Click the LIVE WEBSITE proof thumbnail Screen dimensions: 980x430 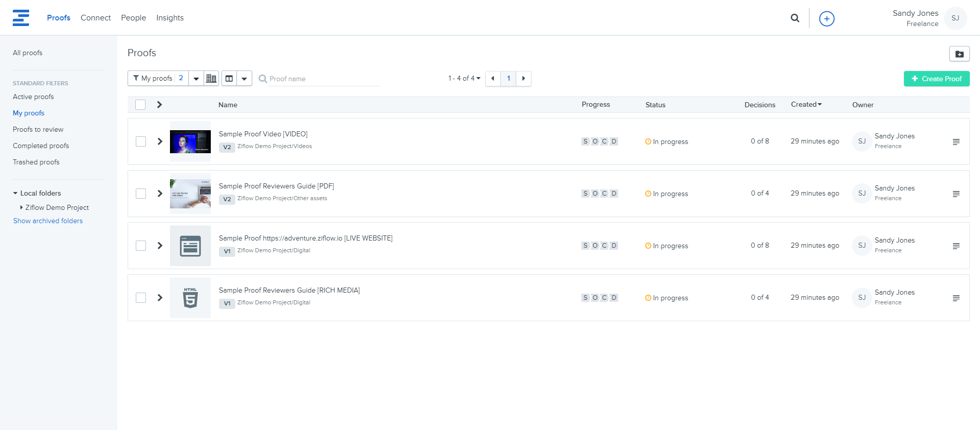click(x=190, y=246)
